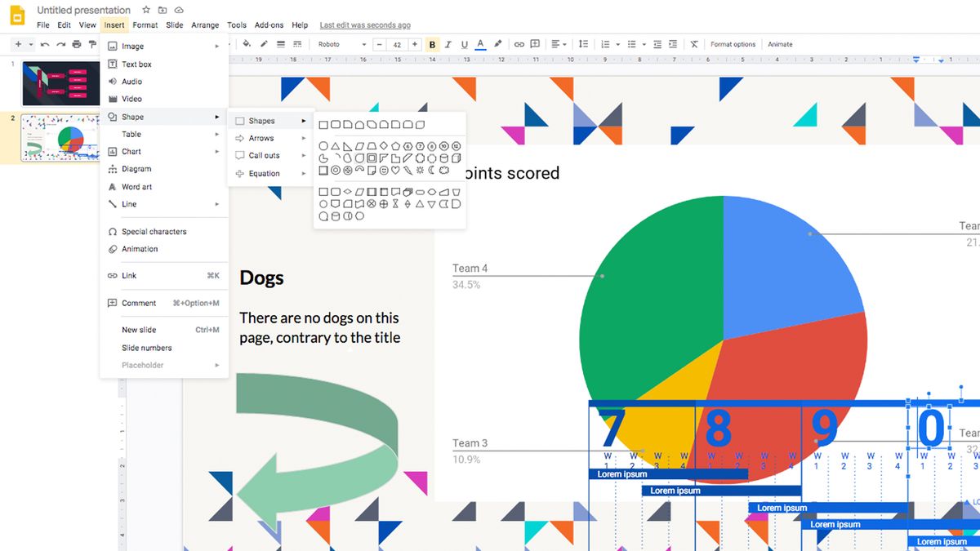Toggle italic formatting
This screenshot has height=551, width=980.
tap(448, 44)
